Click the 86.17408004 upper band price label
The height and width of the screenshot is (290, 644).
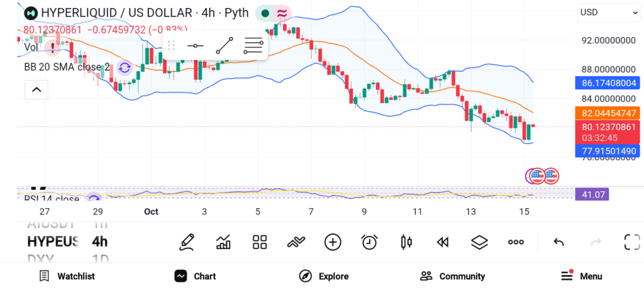[608, 84]
